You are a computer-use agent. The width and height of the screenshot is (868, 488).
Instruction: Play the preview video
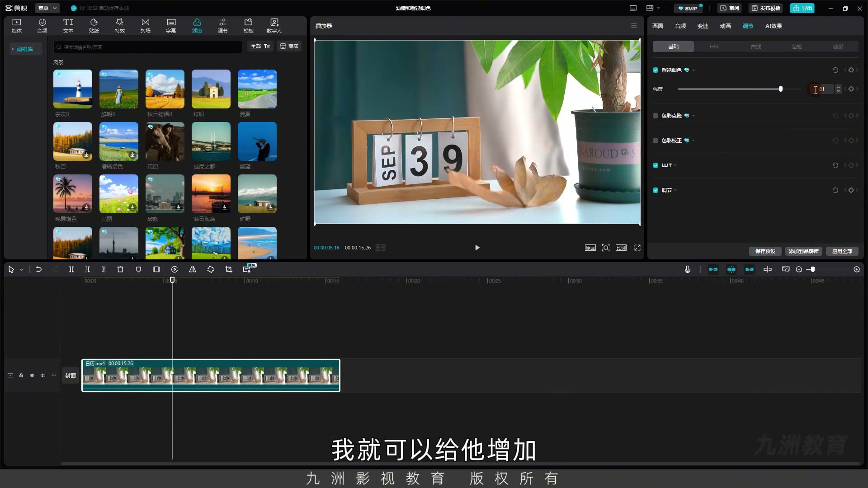(477, 248)
